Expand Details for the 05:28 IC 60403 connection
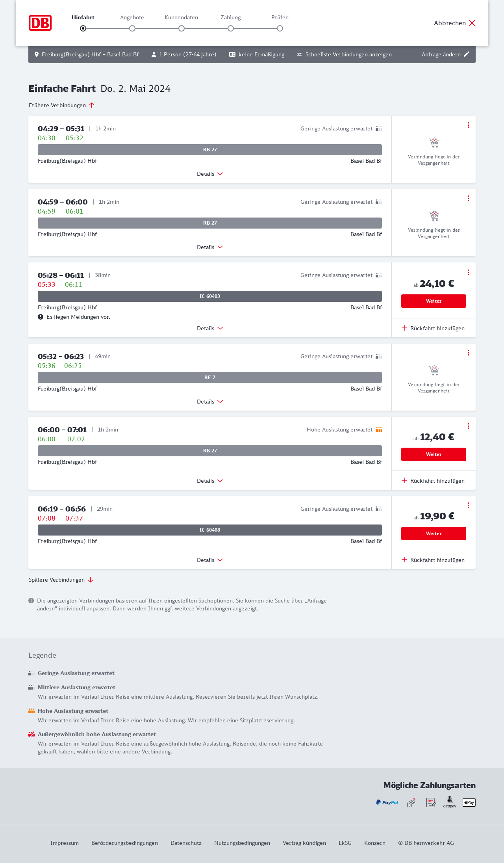504x863 pixels. point(210,328)
